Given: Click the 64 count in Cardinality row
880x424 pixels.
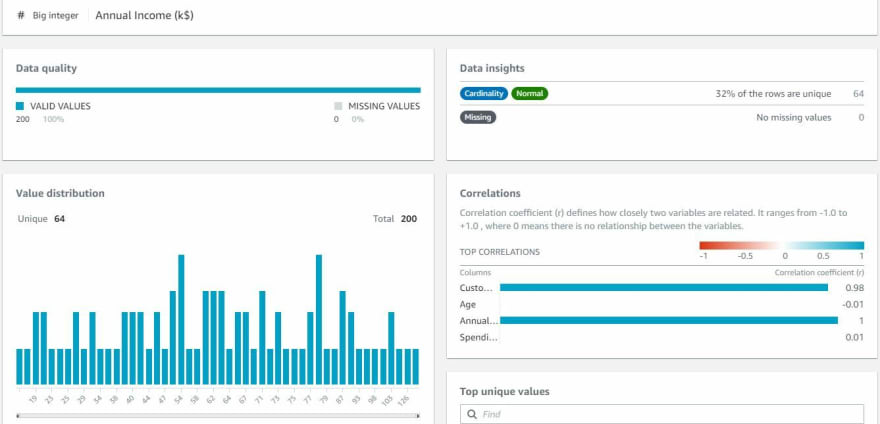Looking at the screenshot, I should [859, 94].
